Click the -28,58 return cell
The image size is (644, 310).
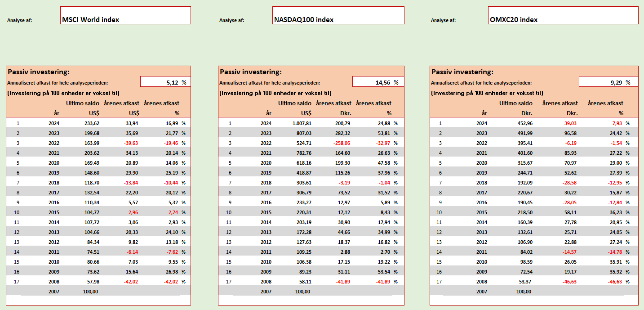pos(569,183)
